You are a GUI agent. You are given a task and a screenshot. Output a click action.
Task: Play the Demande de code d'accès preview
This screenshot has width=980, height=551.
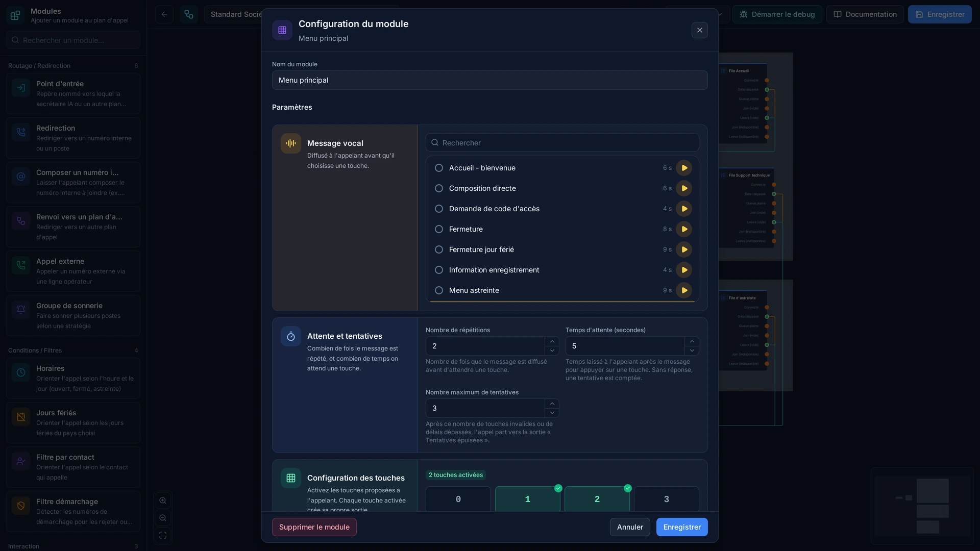click(x=684, y=209)
